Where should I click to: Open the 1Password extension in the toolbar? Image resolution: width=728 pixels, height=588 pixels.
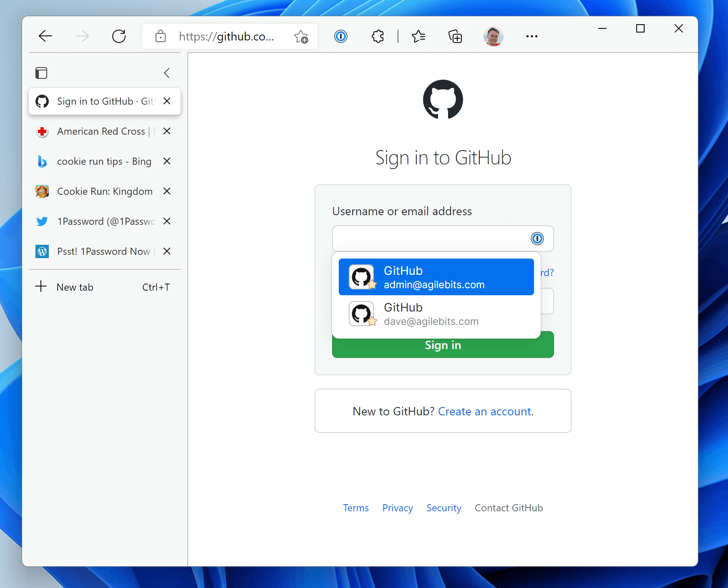341,36
